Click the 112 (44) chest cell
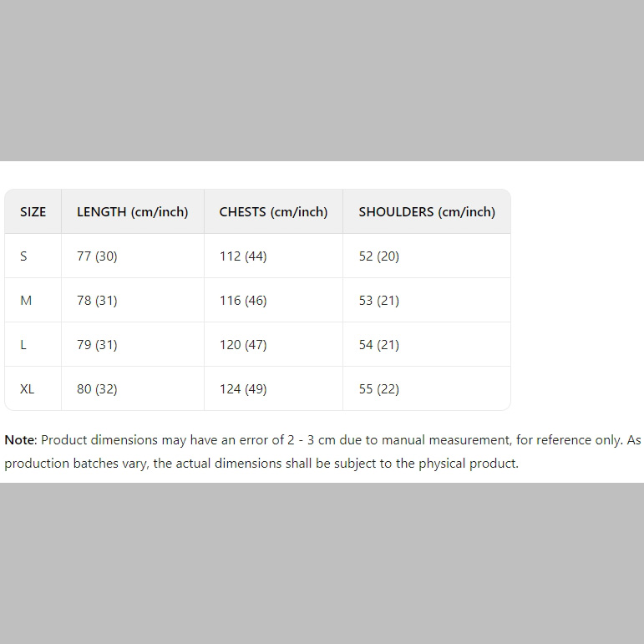 click(243, 256)
